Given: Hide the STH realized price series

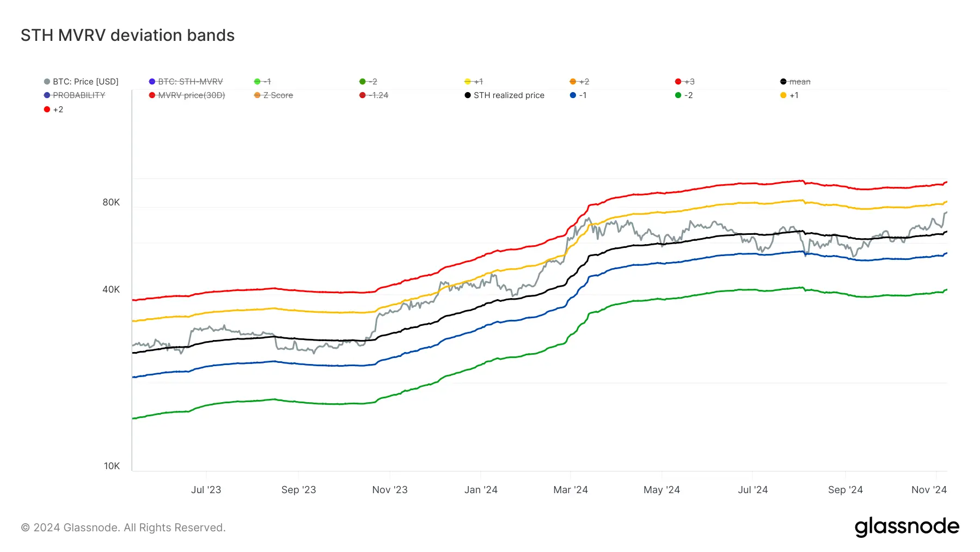Looking at the screenshot, I should point(504,95).
